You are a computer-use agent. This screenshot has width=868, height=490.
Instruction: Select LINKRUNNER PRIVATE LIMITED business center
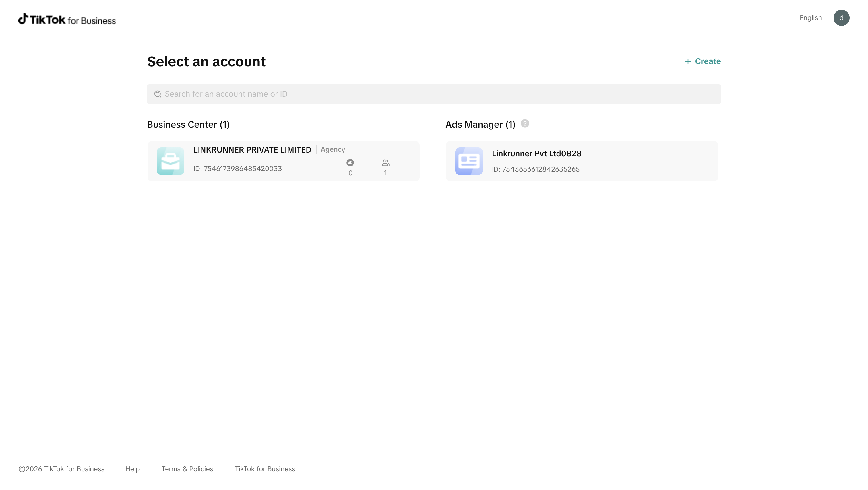[283, 161]
